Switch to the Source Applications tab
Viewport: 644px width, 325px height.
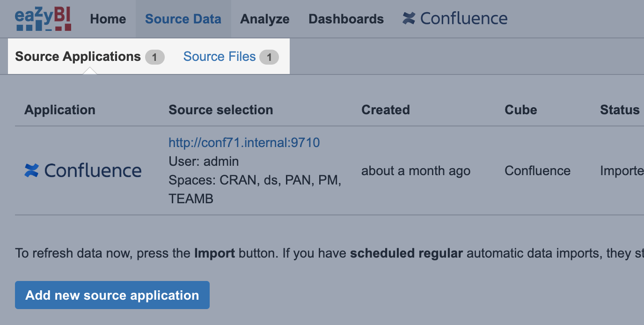[x=78, y=57]
